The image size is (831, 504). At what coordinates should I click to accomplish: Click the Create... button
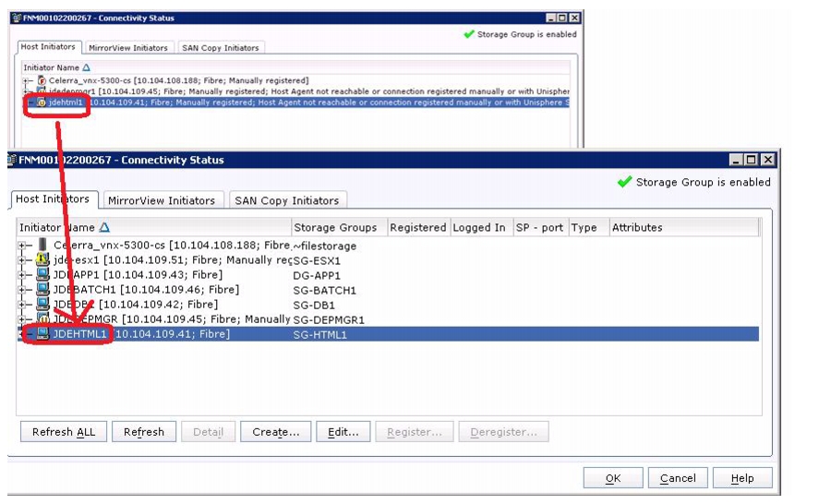click(x=275, y=432)
